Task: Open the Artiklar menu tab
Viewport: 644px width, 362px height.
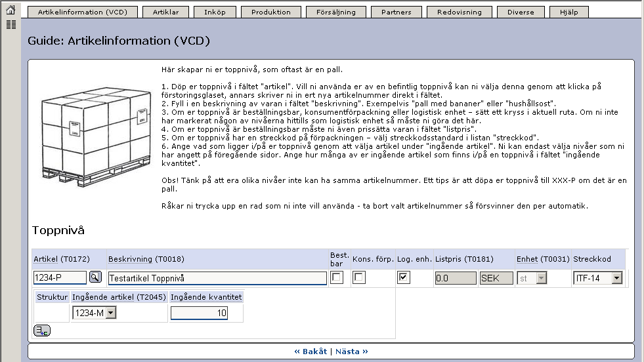Action: click(166, 12)
